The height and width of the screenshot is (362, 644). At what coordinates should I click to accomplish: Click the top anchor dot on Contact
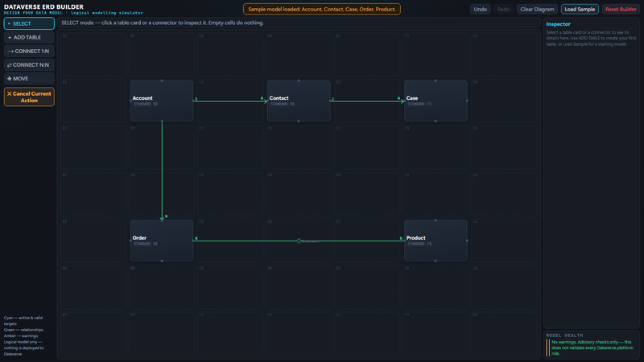pyautogui.click(x=299, y=81)
